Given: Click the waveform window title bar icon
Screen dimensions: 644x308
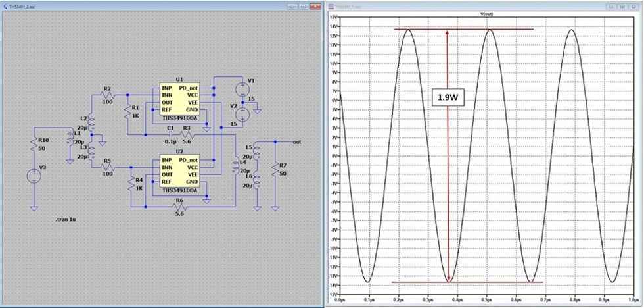Looking at the screenshot, I should click(x=333, y=5).
